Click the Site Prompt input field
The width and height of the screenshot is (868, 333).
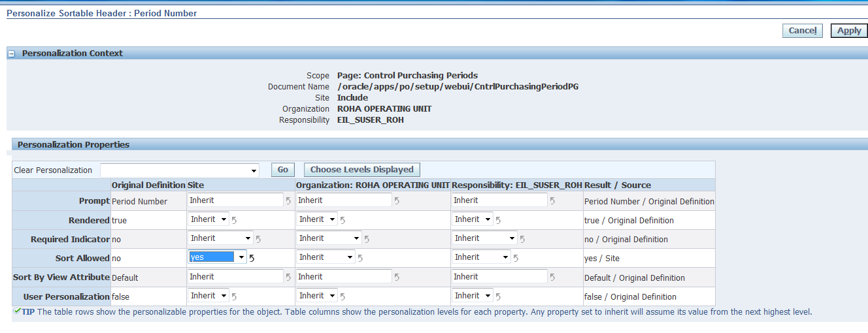235,200
